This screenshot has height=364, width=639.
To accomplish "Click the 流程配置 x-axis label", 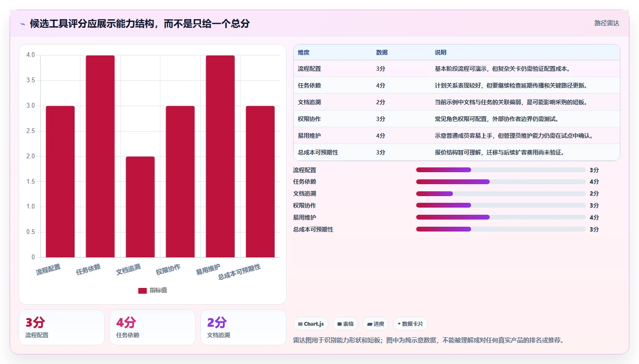I will (x=48, y=269).
